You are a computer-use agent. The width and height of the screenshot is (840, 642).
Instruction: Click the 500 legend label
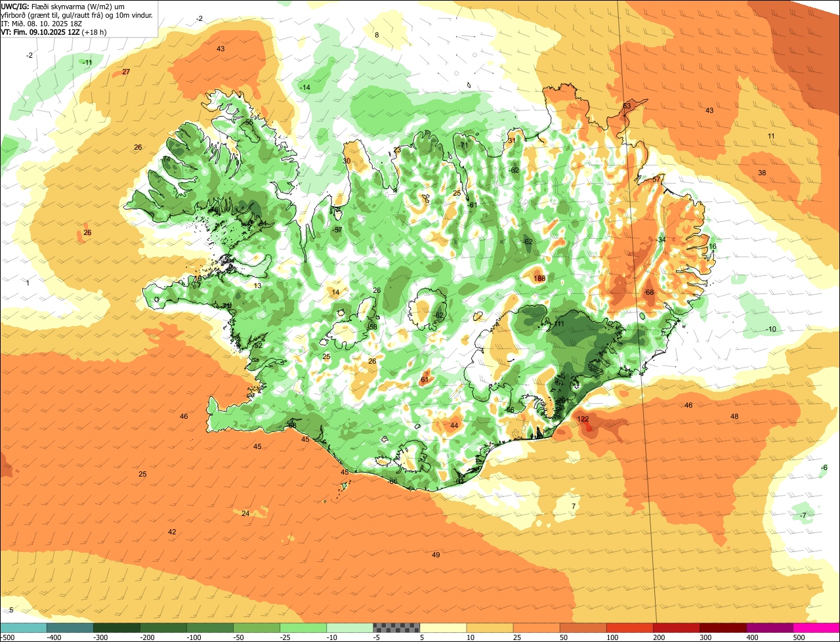click(798, 637)
